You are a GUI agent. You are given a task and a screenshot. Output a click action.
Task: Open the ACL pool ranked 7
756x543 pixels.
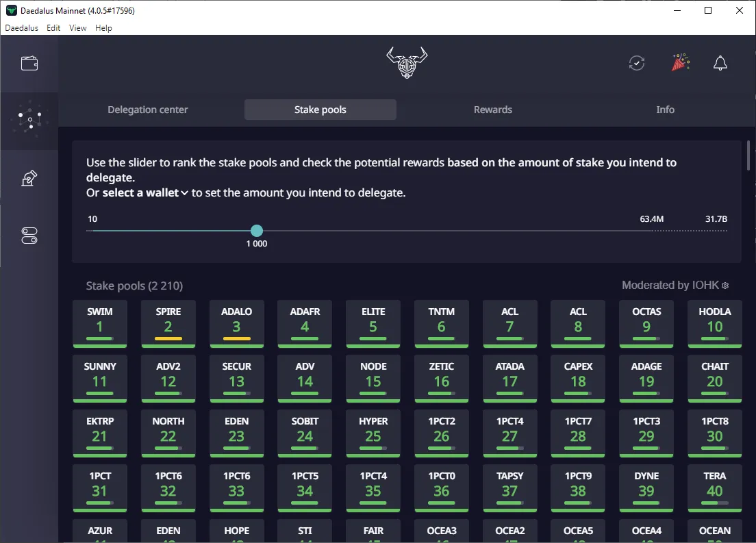pos(510,324)
